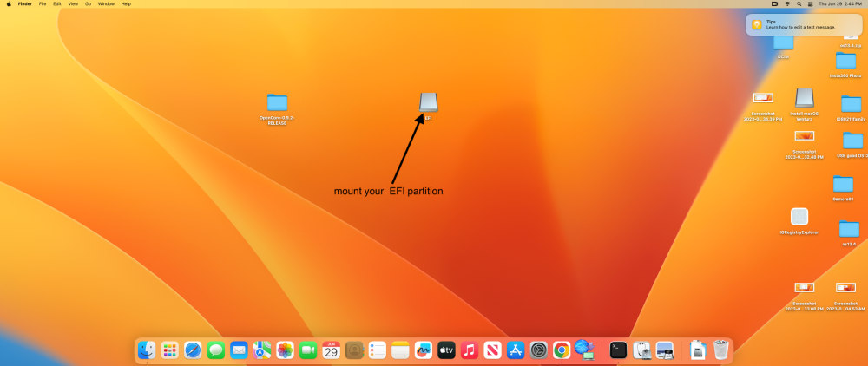868x366 pixels.
Task: Click the date and time clock
Action: 840,3
